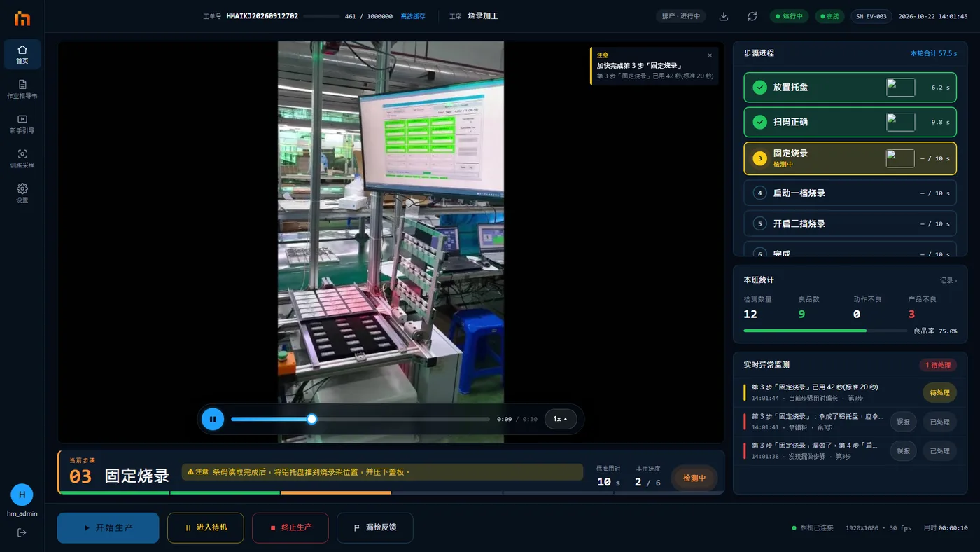Click the refresh icon in top bar
Screen dimensions: 980x552
pyautogui.click(x=752, y=16)
